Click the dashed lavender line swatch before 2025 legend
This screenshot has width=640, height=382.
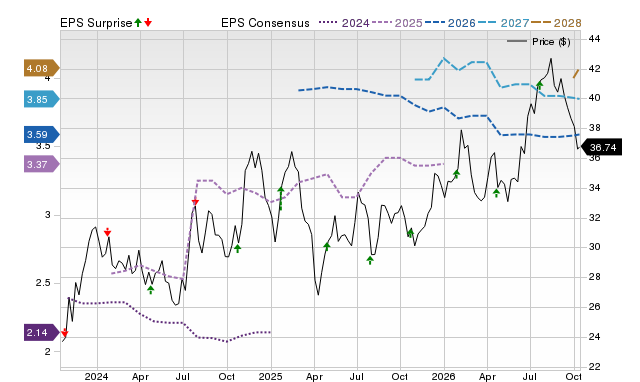(x=381, y=22)
